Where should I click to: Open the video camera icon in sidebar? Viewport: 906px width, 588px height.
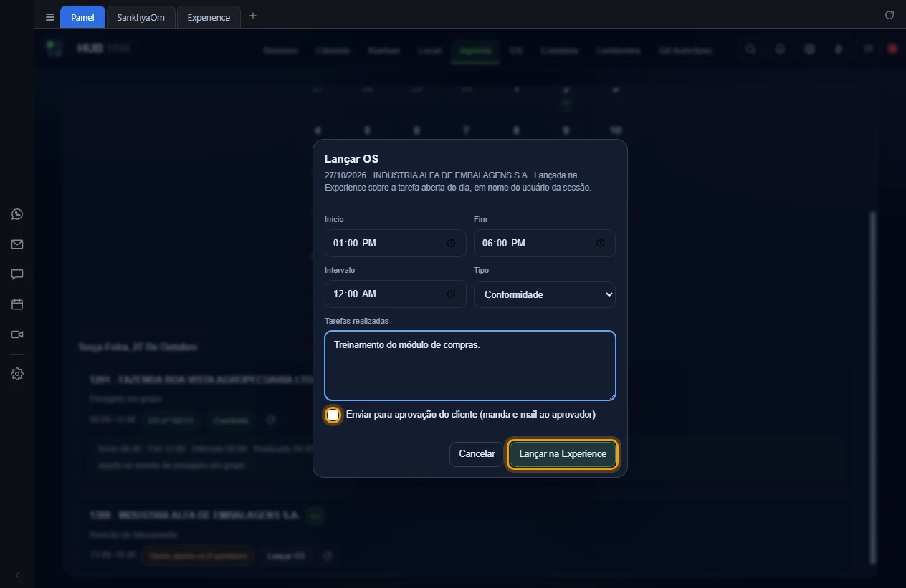click(17, 334)
